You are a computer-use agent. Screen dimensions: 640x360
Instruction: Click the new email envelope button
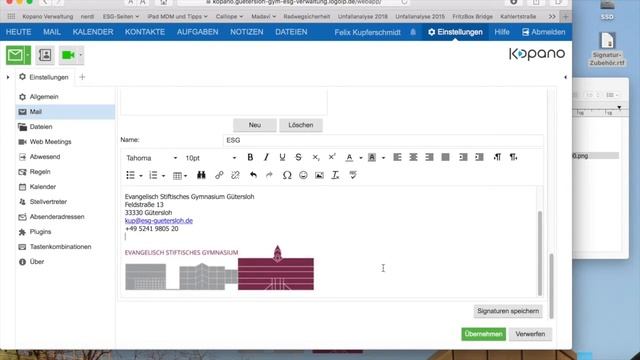(15, 55)
